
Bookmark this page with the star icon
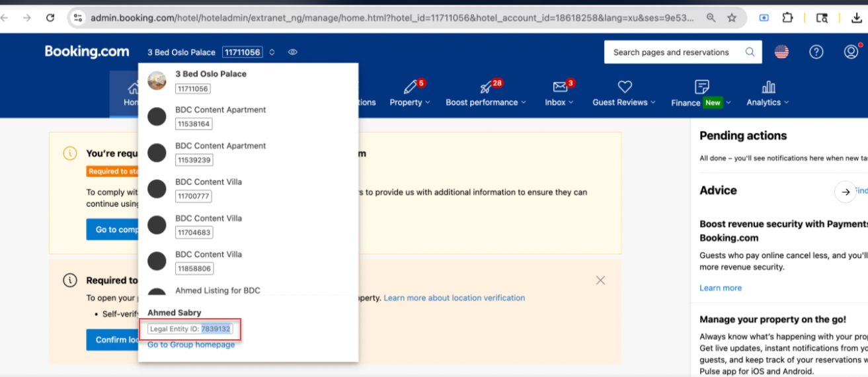(732, 18)
